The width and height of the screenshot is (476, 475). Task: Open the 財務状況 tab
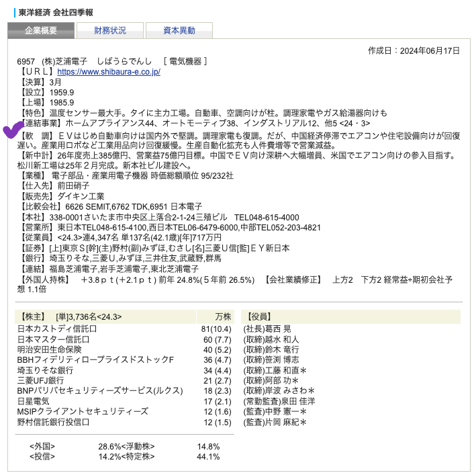coord(110,30)
